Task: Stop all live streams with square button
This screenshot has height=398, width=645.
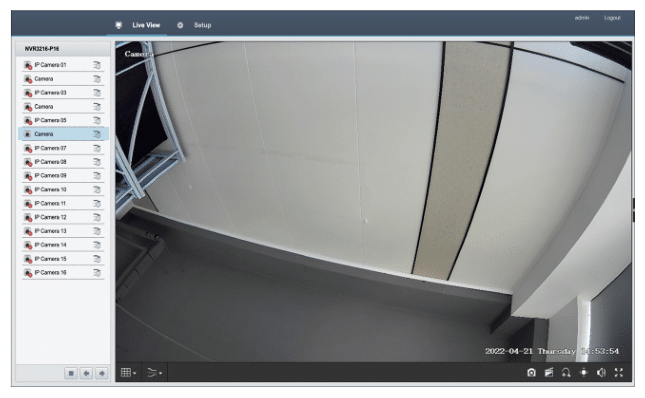Action: point(71,373)
